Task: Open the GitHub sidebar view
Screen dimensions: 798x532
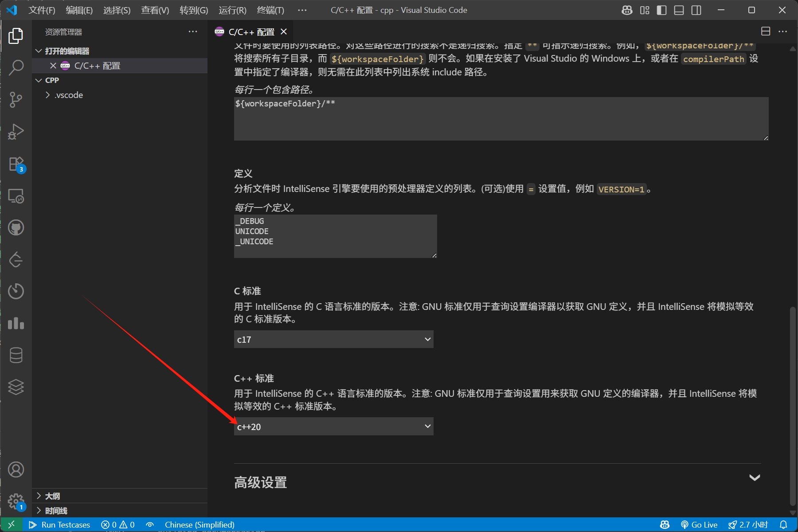Action: point(16,227)
